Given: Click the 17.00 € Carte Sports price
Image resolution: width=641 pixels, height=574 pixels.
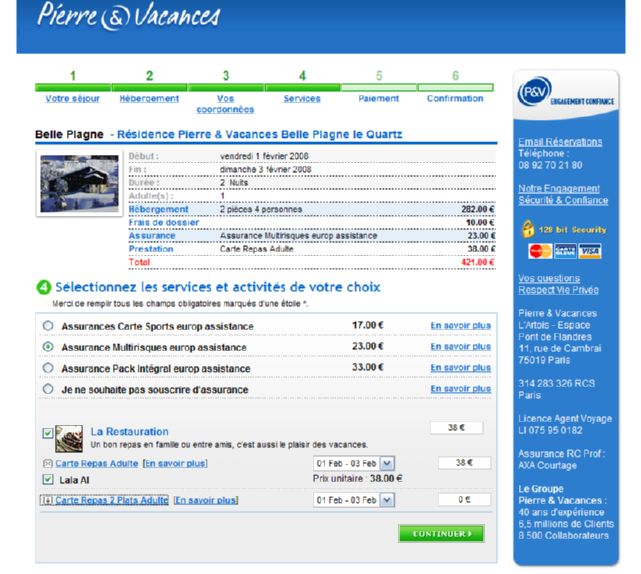Looking at the screenshot, I should click(368, 325).
